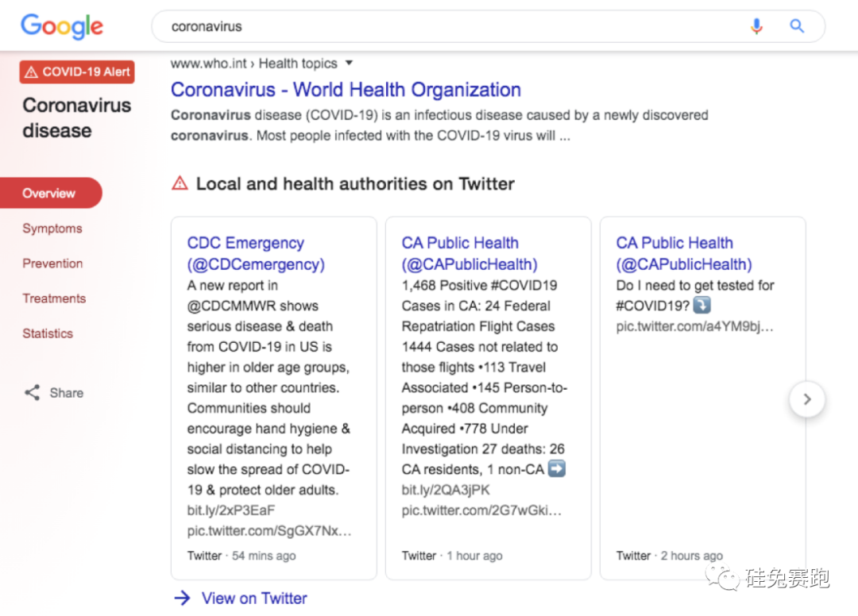Viewport: 858px width, 616px height.
Task: Click the Share icon in sidebar
Action: 32,392
